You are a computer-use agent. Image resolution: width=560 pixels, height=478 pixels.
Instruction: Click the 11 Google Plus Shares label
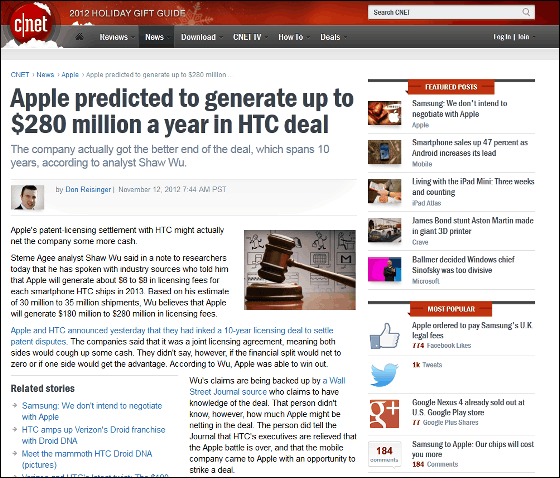[x=445, y=423]
